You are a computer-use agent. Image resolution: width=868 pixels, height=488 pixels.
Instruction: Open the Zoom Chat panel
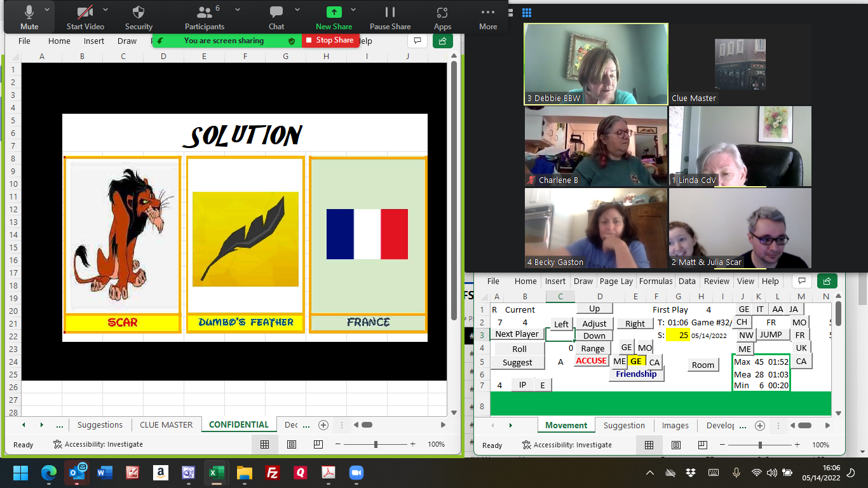click(x=276, y=18)
